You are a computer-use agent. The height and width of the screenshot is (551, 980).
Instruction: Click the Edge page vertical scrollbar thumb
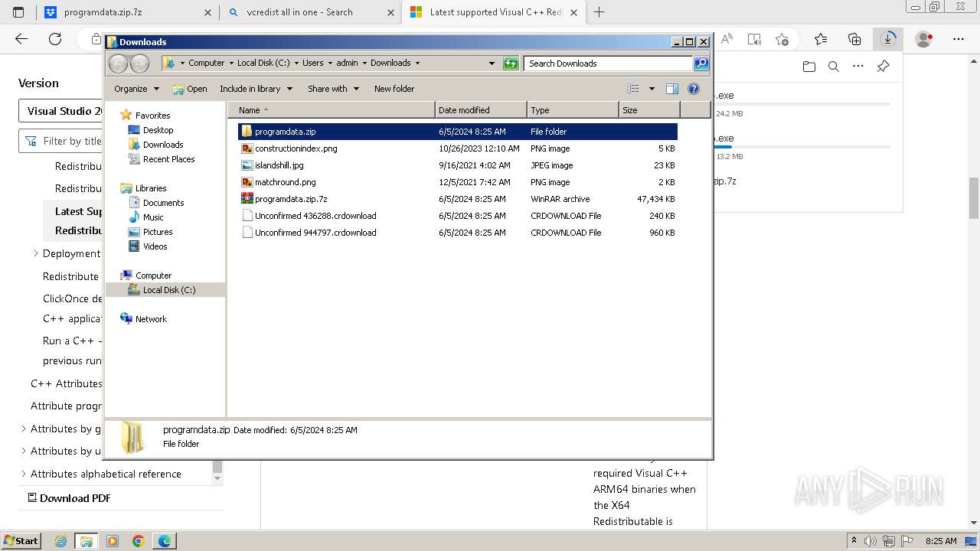[x=974, y=197]
